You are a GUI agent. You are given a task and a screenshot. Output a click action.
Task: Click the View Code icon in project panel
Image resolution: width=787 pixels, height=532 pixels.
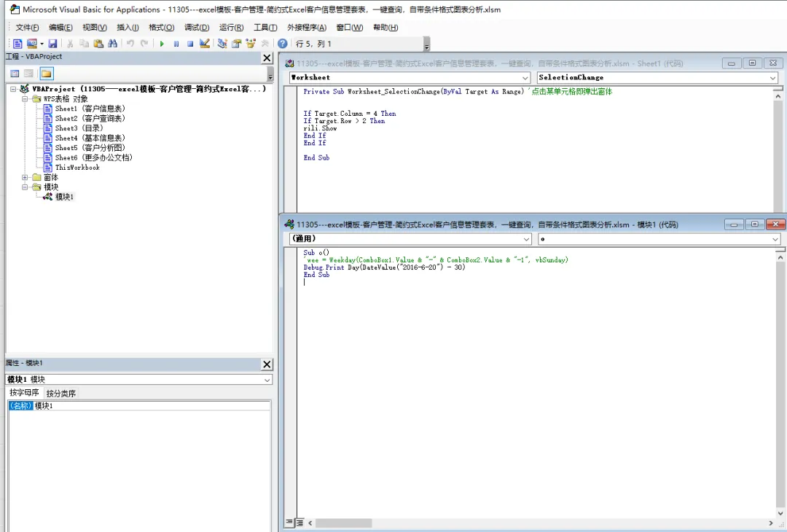[x=15, y=74]
